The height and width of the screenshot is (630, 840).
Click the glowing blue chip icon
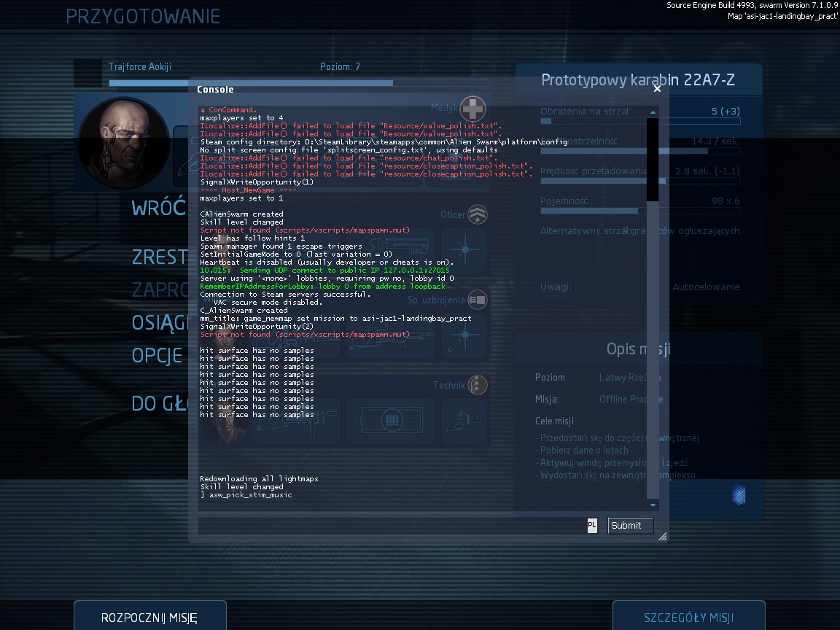(739, 494)
